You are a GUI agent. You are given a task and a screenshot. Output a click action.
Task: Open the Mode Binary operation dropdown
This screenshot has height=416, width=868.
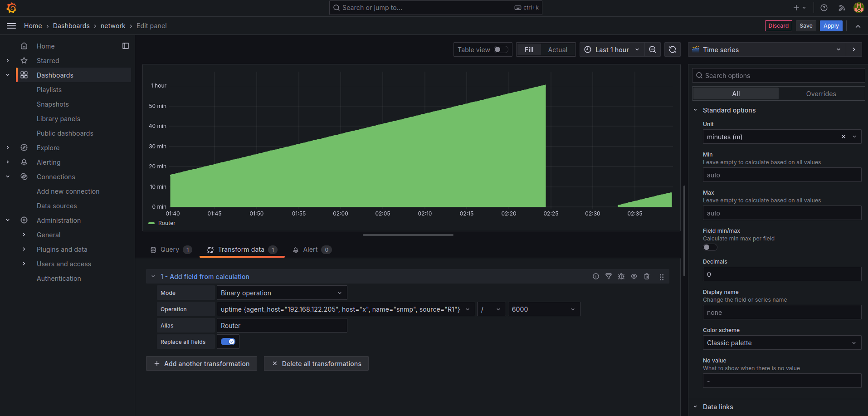282,293
